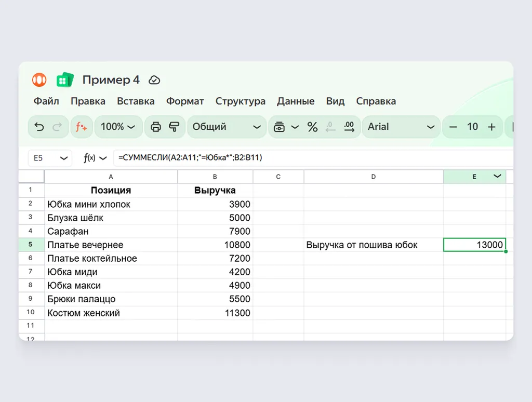
Task: Apply percent number format
Action: tap(312, 127)
